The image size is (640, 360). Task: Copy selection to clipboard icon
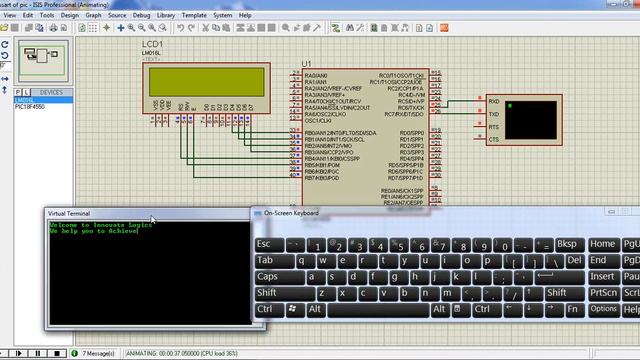click(x=216, y=28)
